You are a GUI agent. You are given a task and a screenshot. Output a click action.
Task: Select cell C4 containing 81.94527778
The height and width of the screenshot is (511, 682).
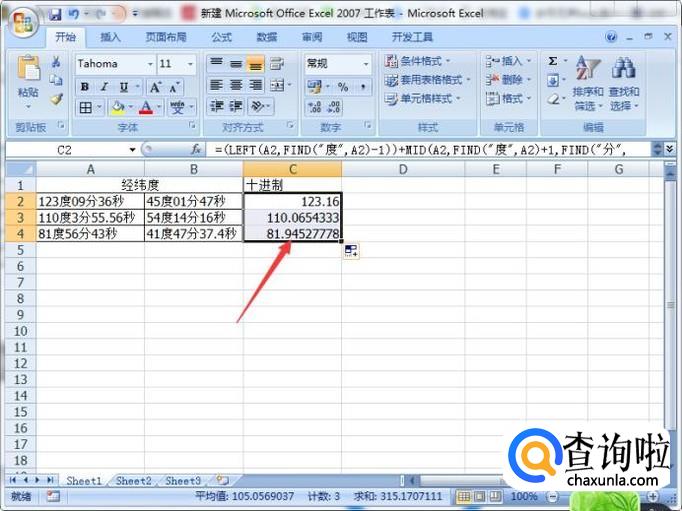(292, 233)
